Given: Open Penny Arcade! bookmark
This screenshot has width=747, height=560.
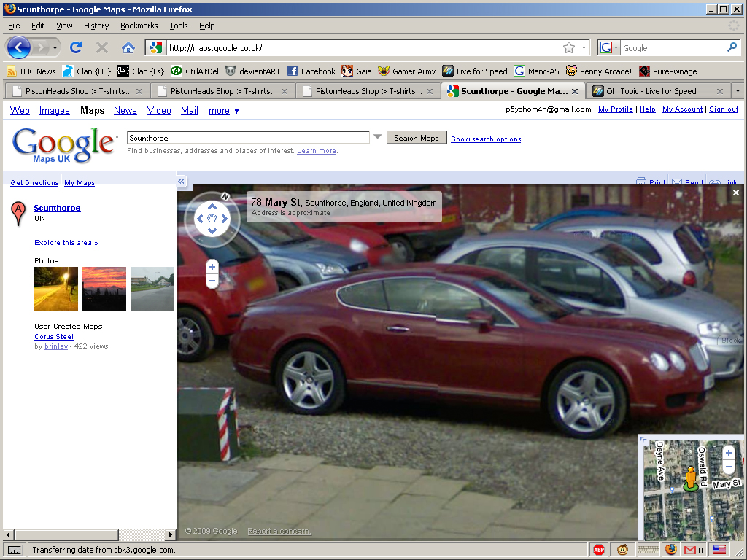Looking at the screenshot, I should (x=598, y=71).
